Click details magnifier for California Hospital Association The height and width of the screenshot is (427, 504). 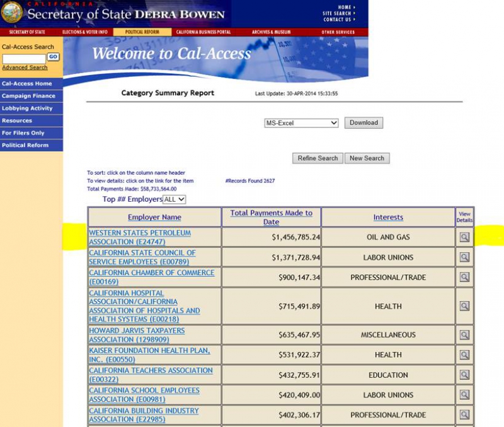pos(464,307)
